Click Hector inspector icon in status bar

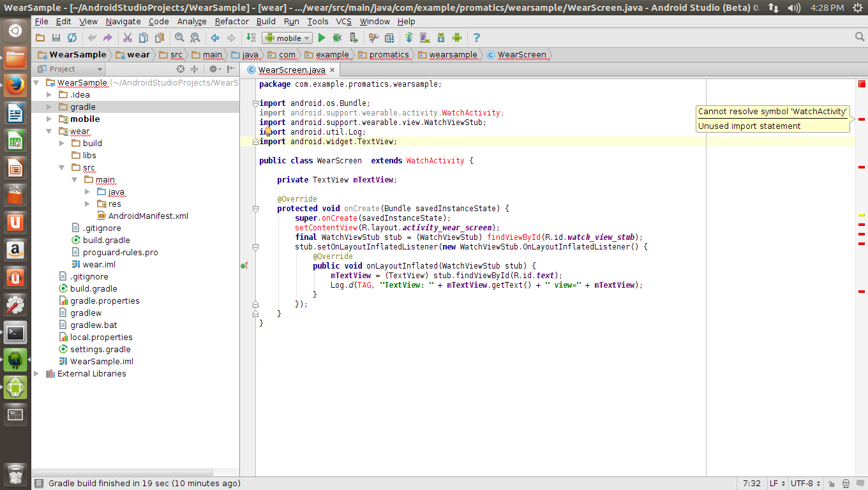point(846,484)
